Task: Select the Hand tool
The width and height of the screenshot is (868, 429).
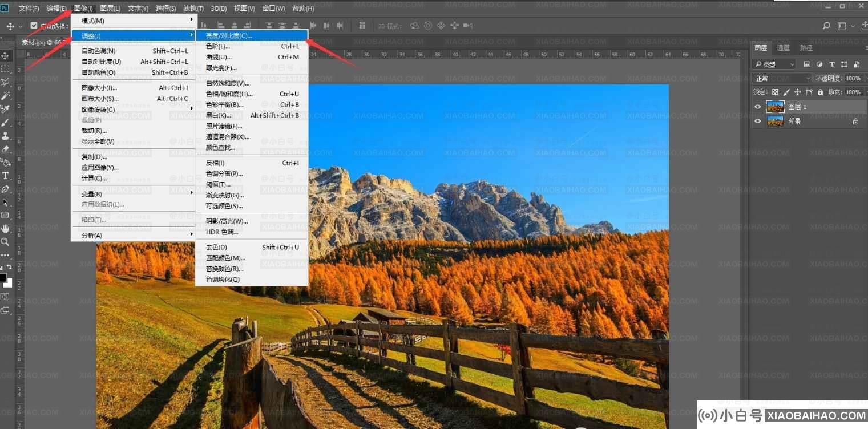Action: (x=5, y=229)
